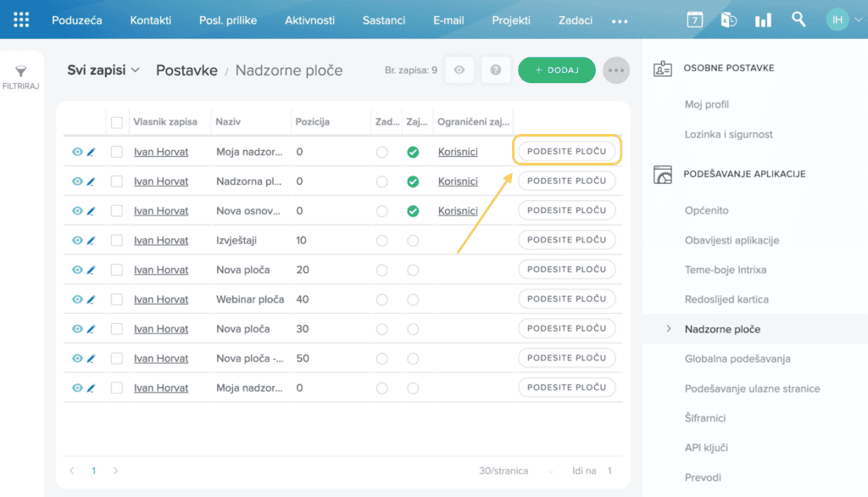Open the calendar icon in top bar
The height and width of the screenshot is (497, 868).
pos(695,20)
